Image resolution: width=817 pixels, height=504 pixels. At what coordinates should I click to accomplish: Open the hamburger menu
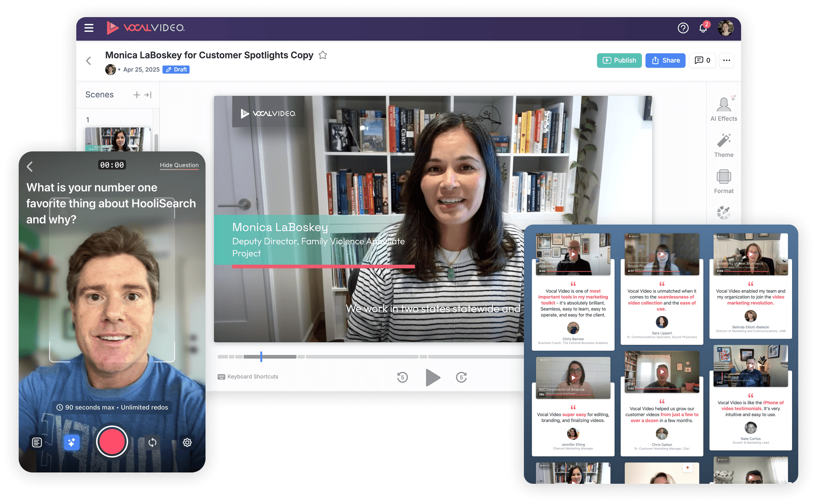click(x=89, y=28)
